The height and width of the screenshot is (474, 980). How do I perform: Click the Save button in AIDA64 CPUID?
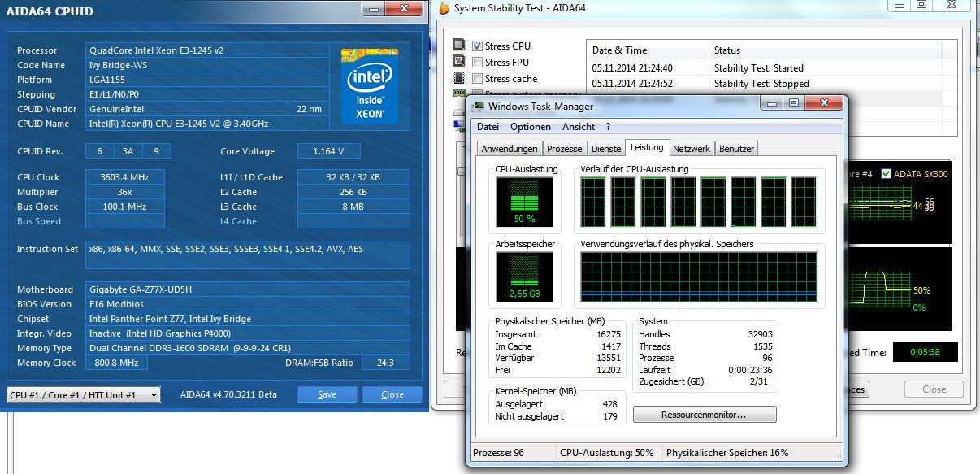[x=327, y=394]
